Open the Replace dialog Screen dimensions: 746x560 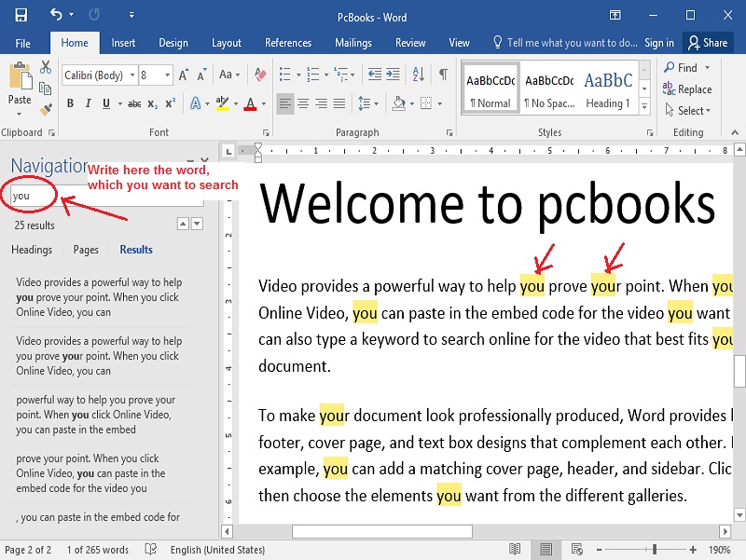click(687, 89)
